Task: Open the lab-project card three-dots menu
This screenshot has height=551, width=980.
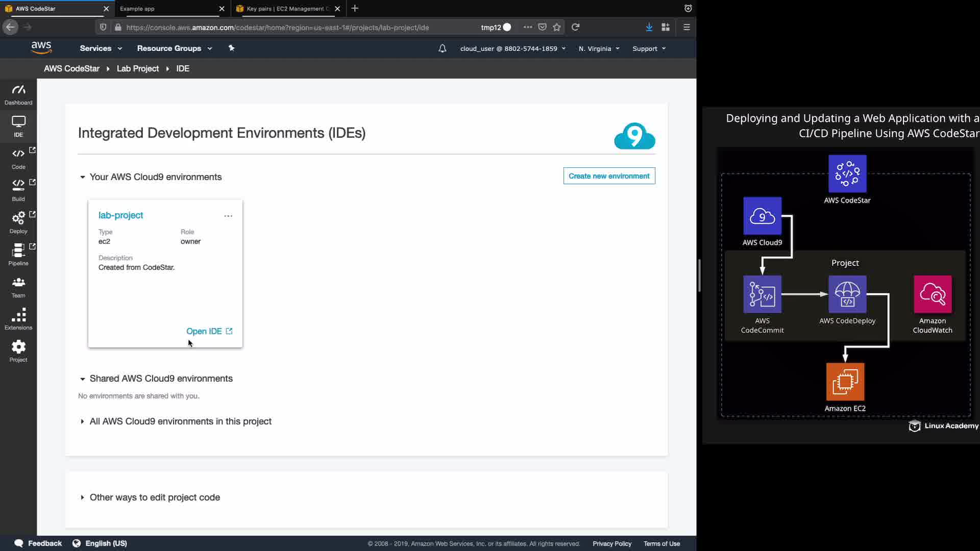Action: click(228, 216)
